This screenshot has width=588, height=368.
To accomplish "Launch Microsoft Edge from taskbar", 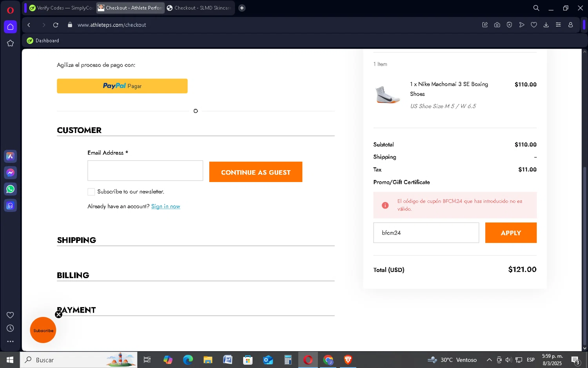I will pos(188,360).
